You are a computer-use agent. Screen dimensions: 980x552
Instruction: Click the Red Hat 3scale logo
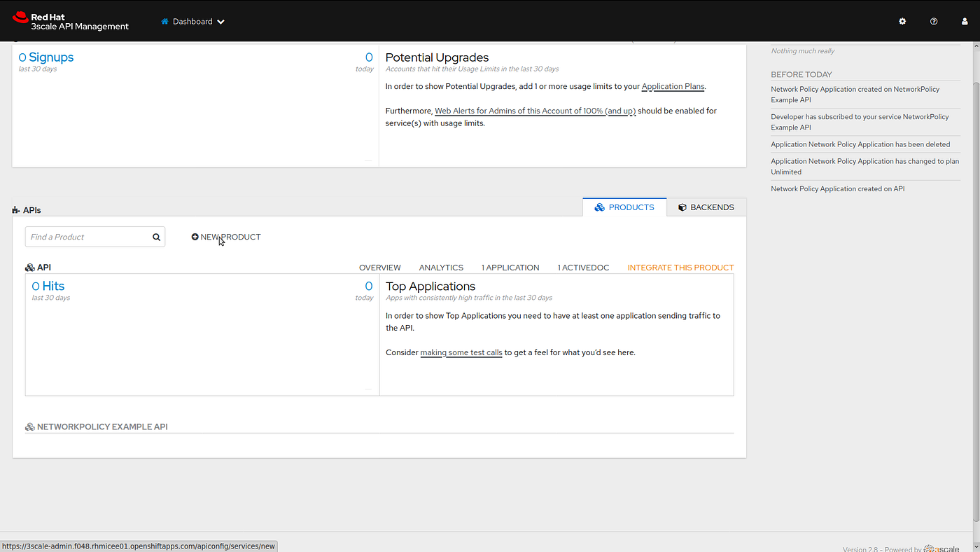(x=71, y=21)
